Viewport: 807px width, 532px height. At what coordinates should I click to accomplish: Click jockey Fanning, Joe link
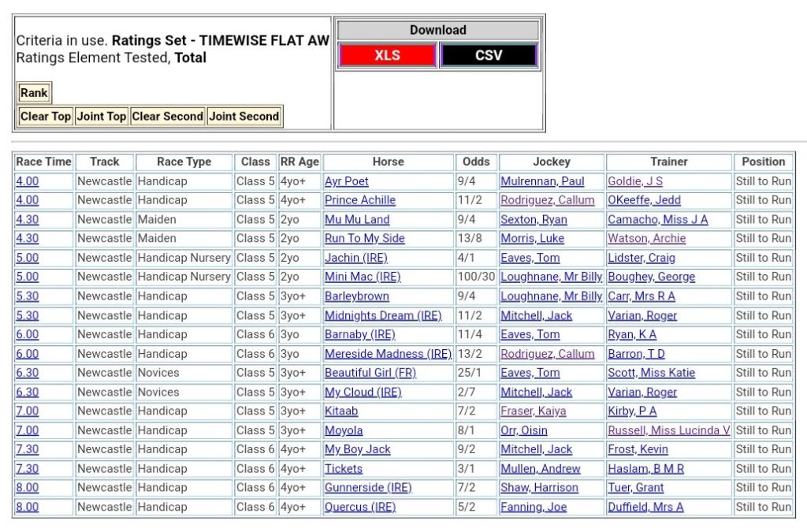534,507
